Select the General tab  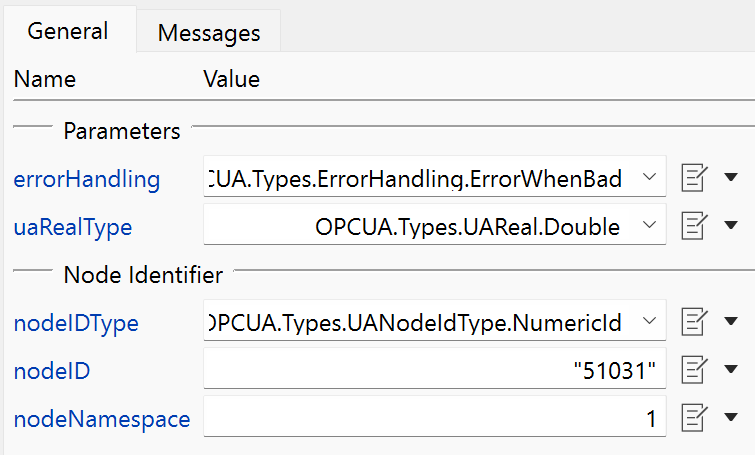click(x=68, y=31)
